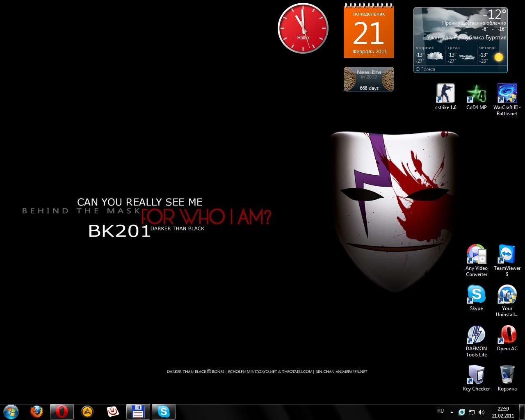Viewport: 525px width, 420px height.
Task: Click the TeamViewer 6 desktop icon
Action: [507, 254]
